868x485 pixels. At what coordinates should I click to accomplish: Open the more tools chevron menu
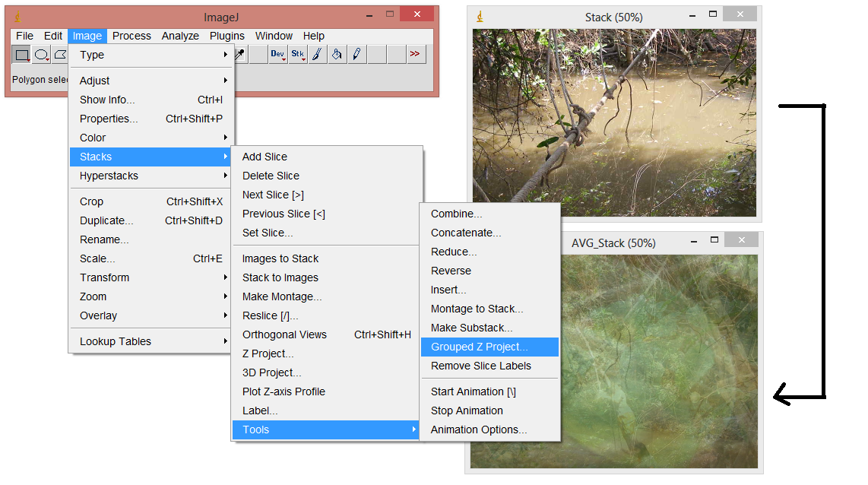pos(416,54)
